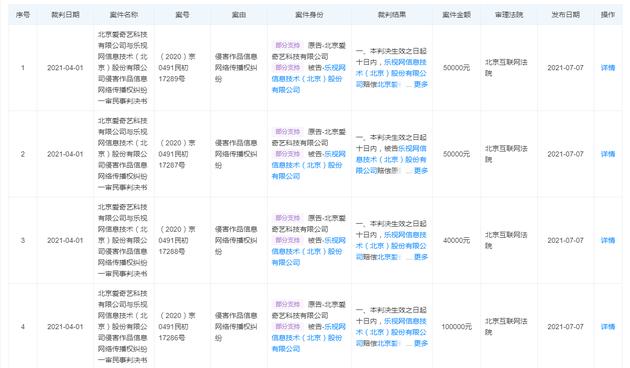Click 发布日期 2021-07-07 in row 4
This screenshot has height=368, width=630.
click(565, 327)
